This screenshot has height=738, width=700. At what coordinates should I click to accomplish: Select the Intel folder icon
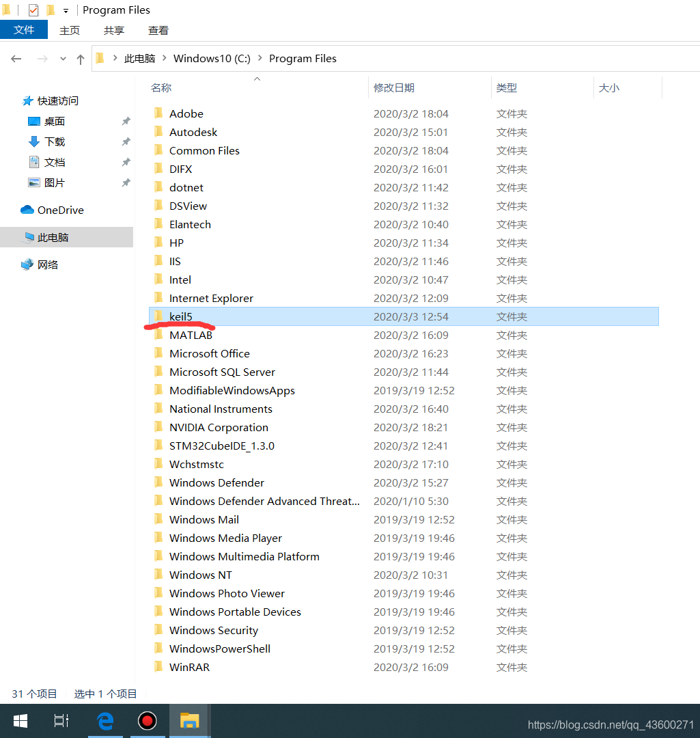click(x=158, y=279)
